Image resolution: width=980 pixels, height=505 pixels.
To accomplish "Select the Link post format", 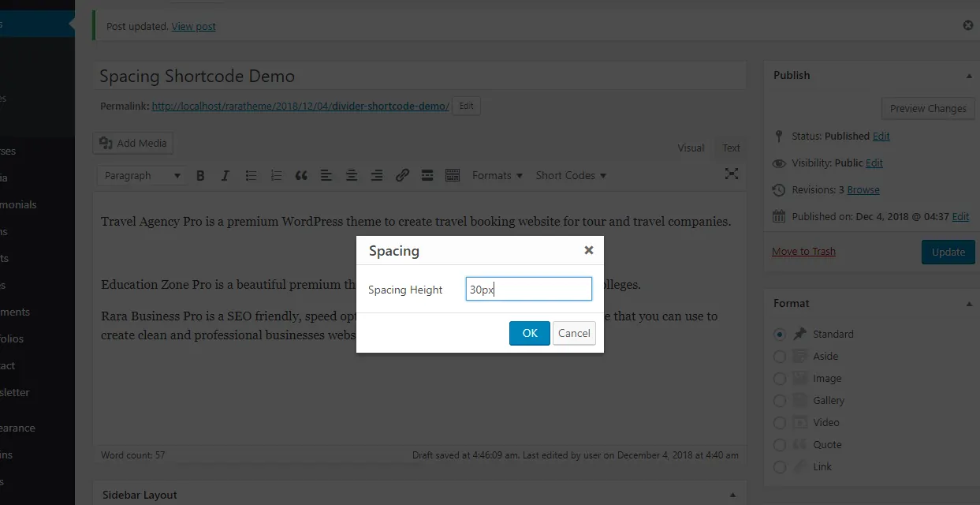I will pyautogui.click(x=780, y=466).
